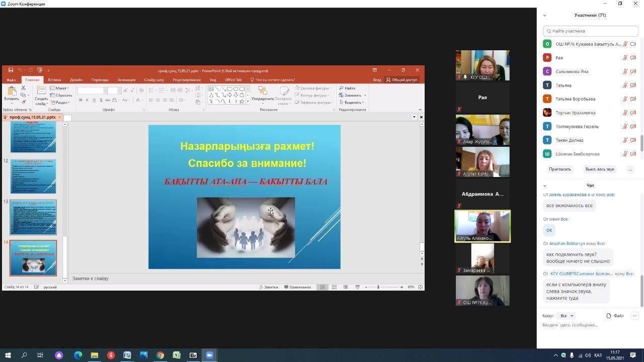Click the Zoom icon in the taskbar
The width and height of the screenshot is (644, 362).
click(x=209, y=355)
